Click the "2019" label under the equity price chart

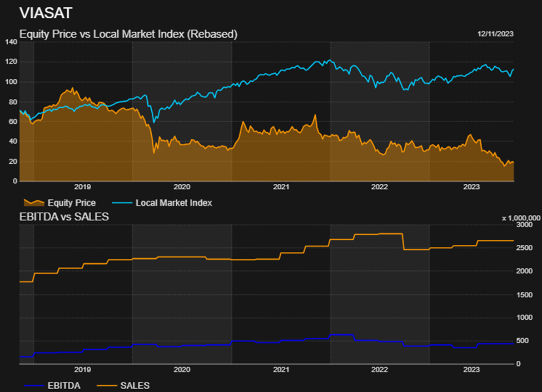coord(83,187)
